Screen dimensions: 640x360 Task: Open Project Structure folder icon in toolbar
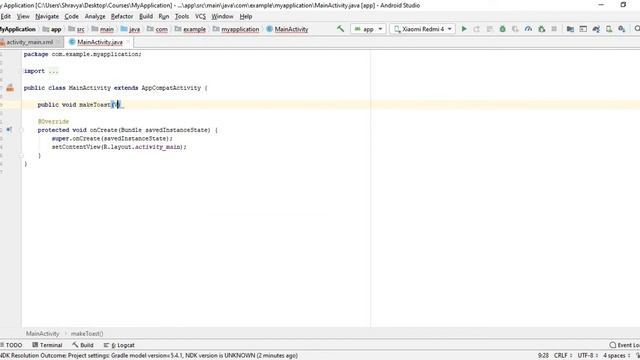570,29
